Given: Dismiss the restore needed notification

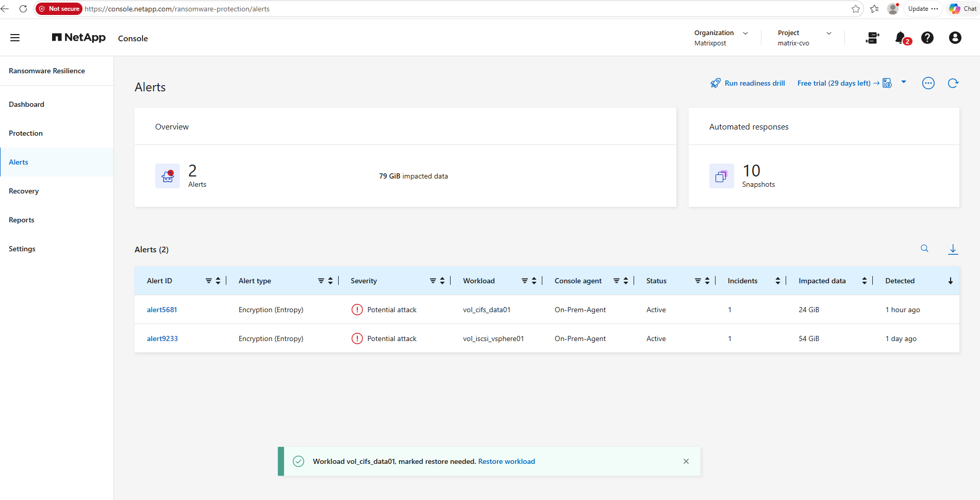Looking at the screenshot, I should 686,461.
